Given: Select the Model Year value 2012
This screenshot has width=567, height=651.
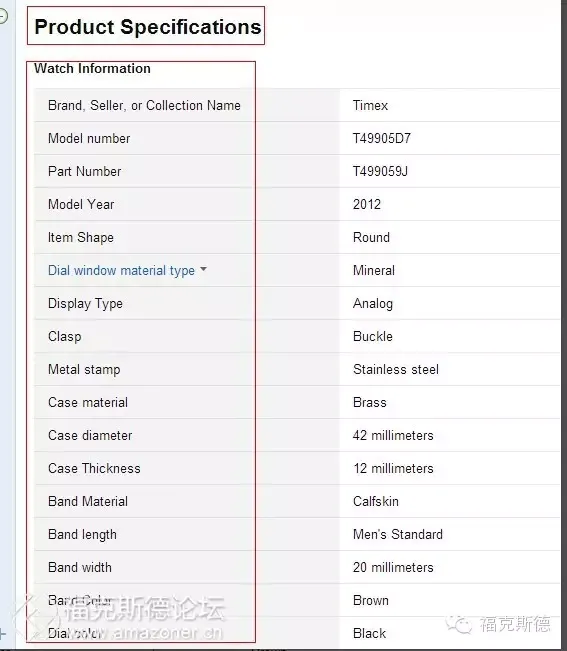Looking at the screenshot, I should (367, 204).
